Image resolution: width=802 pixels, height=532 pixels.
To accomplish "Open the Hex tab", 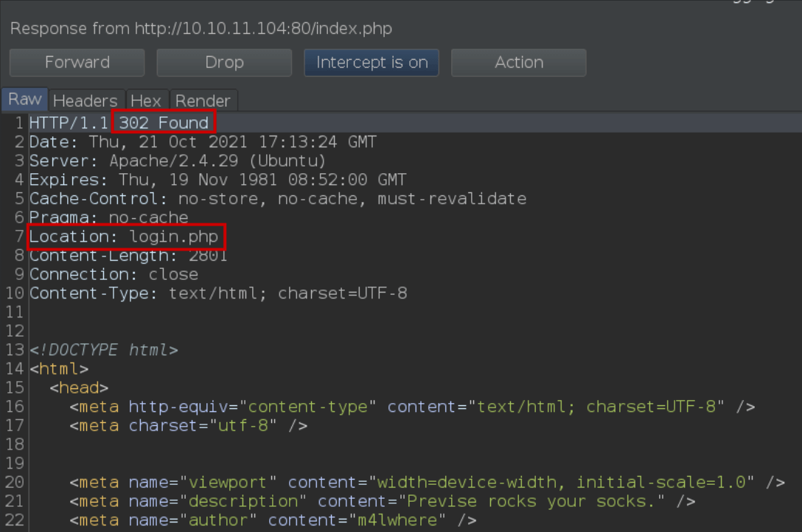I will pos(146,101).
